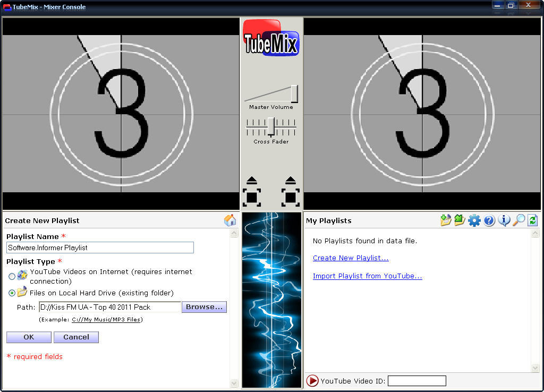Click the 'Create New Playlist' panel heading
Screen dimensions: 544x392
point(42,220)
